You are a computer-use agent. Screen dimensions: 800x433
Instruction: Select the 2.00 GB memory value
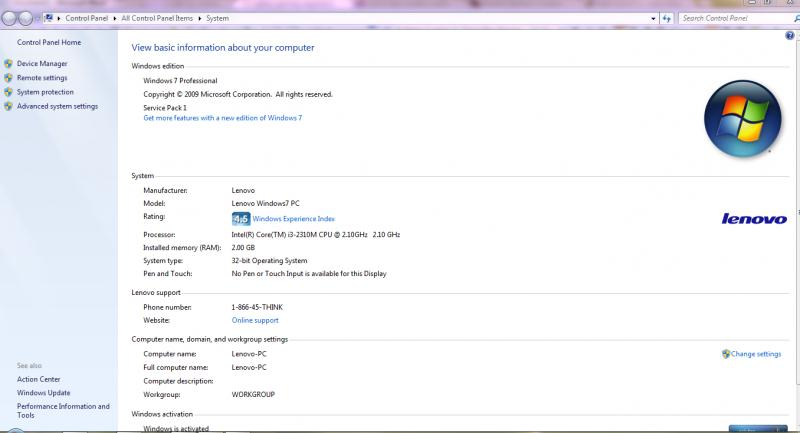(243, 247)
